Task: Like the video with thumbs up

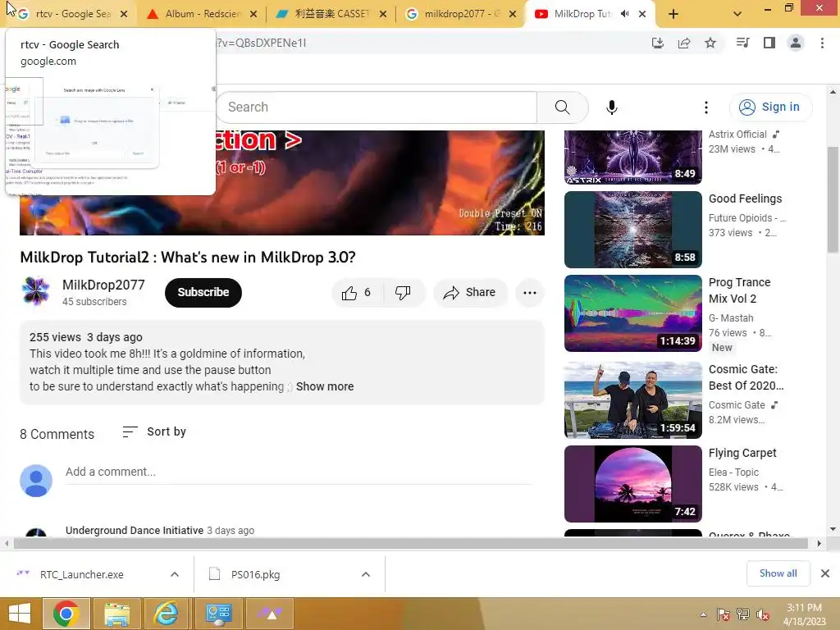Action: [x=357, y=293]
